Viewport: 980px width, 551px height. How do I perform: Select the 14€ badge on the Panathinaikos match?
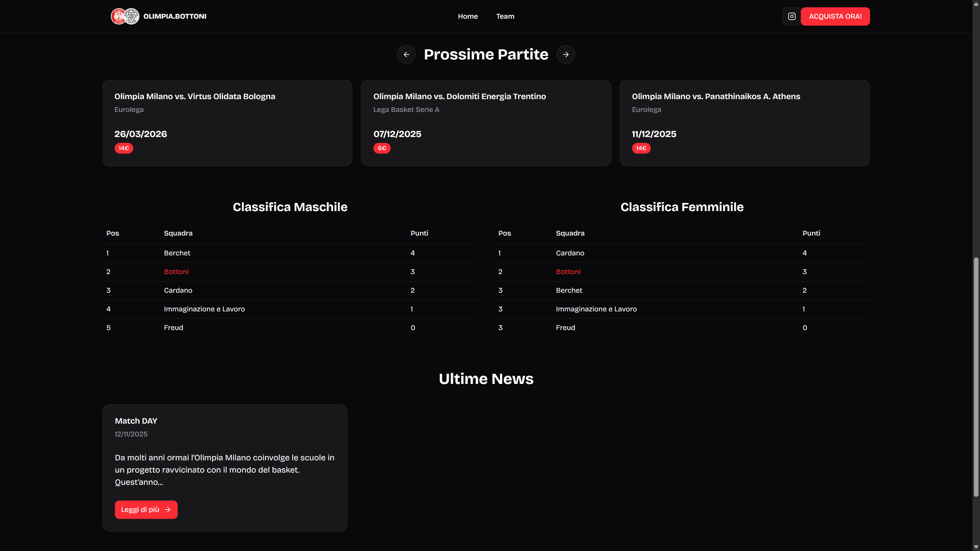click(641, 148)
